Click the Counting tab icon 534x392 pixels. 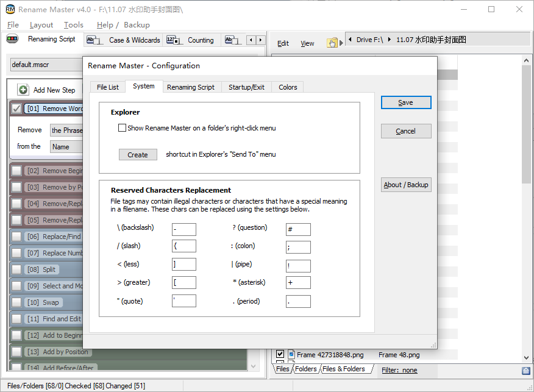[x=172, y=40]
